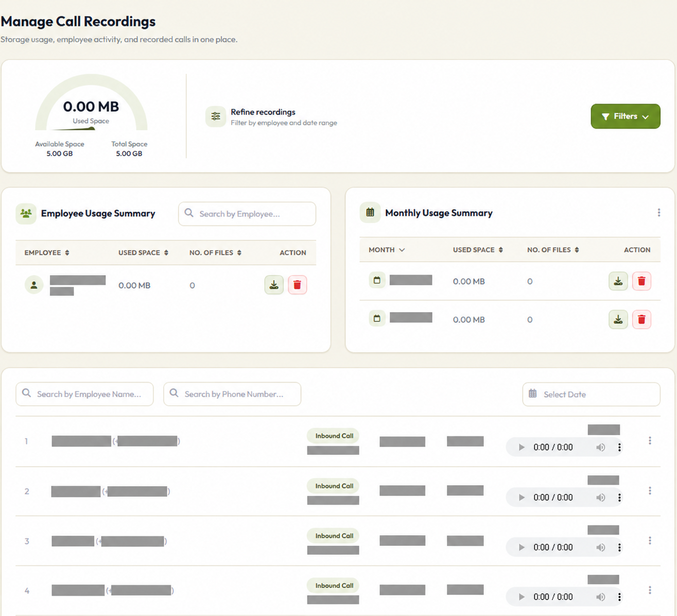Click the Inbound Call badge in row 1

coord(334,436)
